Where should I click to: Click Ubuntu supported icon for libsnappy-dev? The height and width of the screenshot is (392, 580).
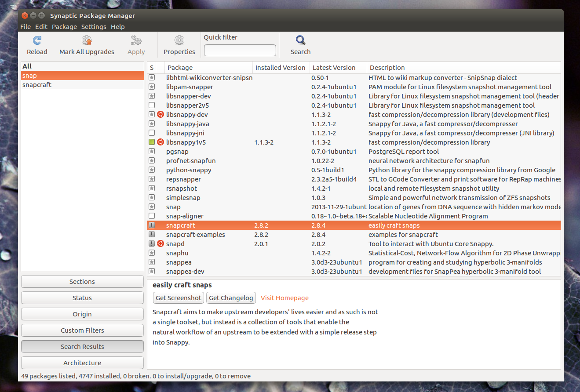(x=161, y=115)
